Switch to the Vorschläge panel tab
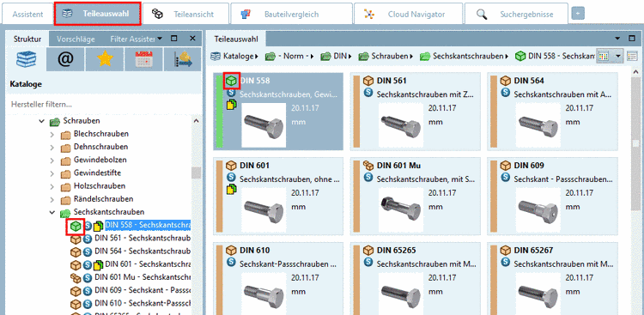 click(76, 39)
